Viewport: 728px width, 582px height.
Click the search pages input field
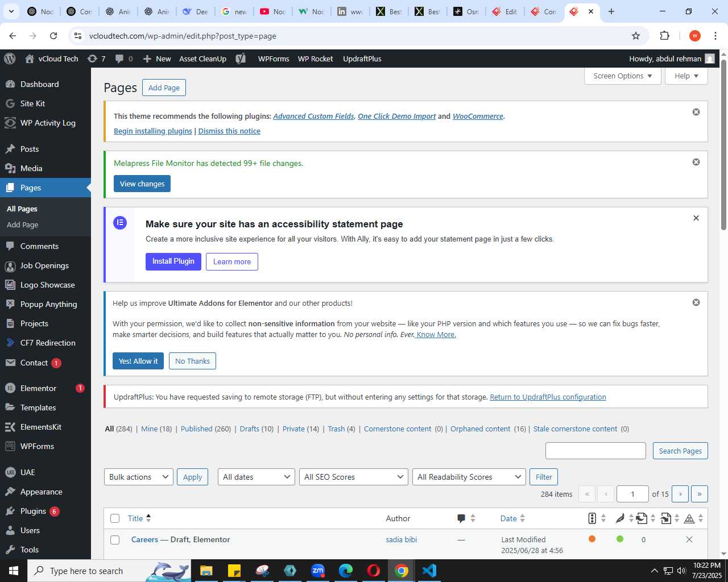pos(595,451)
